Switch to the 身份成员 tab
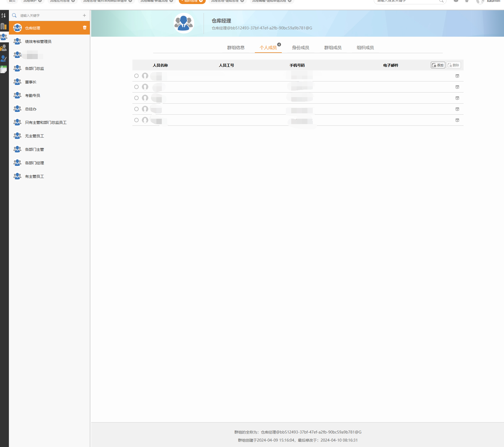The image size is (504, 447). [301, 48]
